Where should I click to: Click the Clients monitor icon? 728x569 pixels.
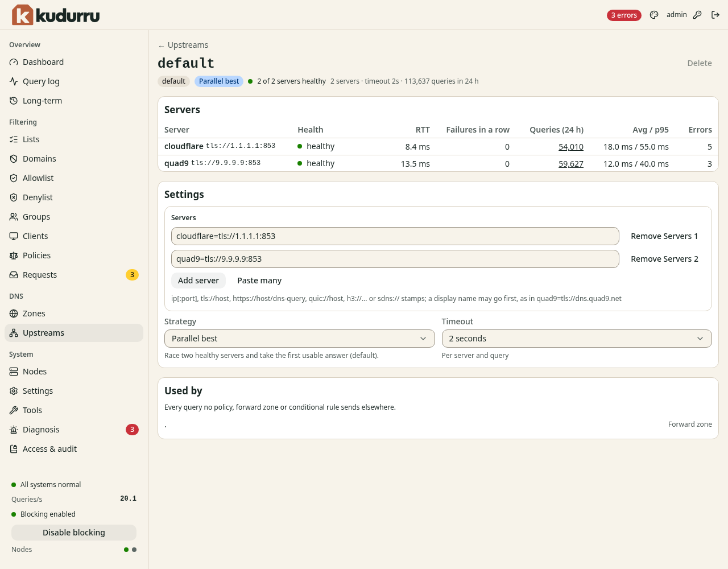(x=14, y=236)
